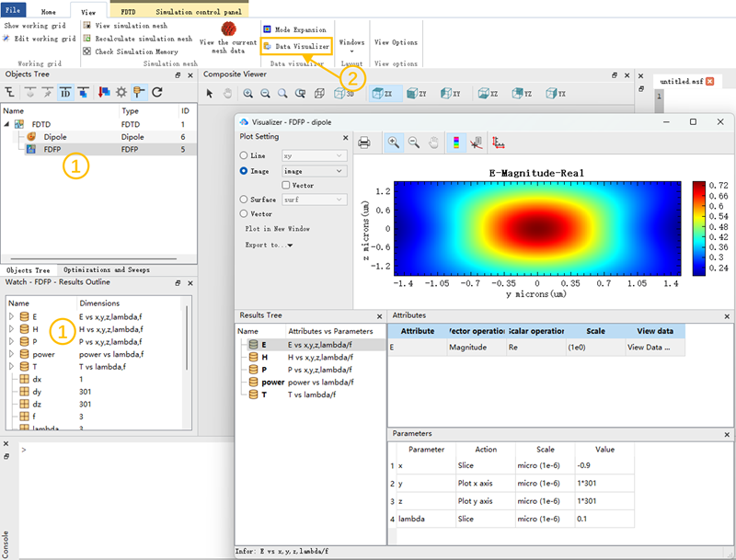Viewport: 736px width, 560px height.
Task: Select the zoom-in tool in Visualizer
Action: tap(393, 143)
